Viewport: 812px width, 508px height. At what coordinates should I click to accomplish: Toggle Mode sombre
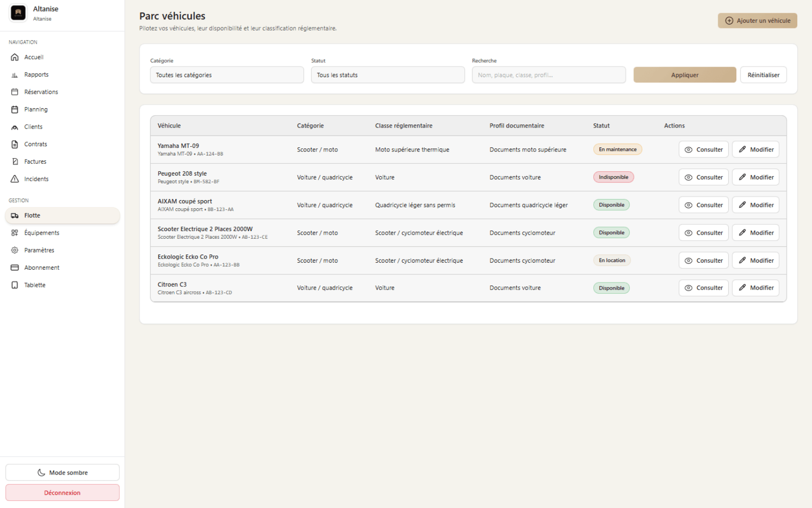(62, 472)
